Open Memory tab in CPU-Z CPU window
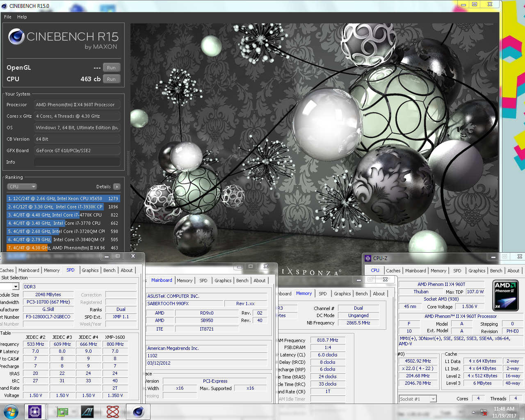 438,271
